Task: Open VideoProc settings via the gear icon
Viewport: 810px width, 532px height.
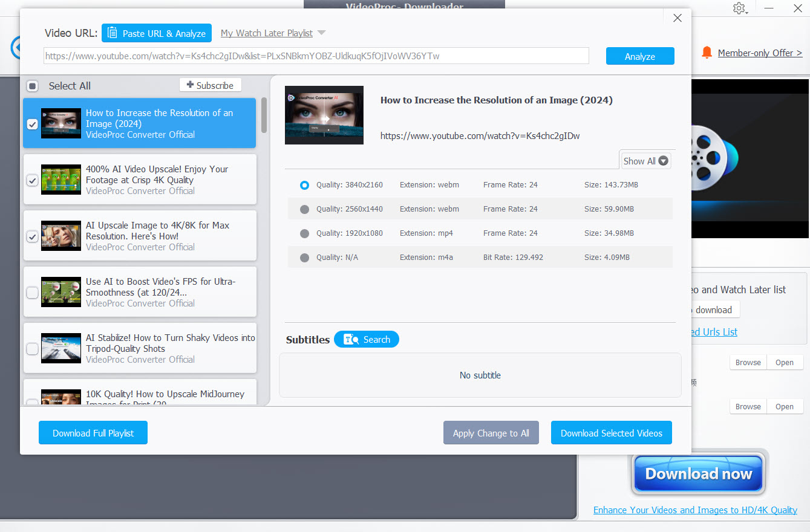Action: 739,8
